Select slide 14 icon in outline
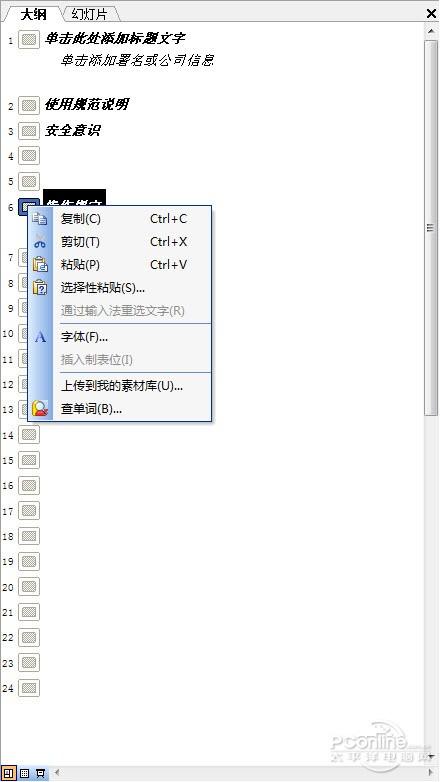The image size is (440, 782). [x=29, y=435]
